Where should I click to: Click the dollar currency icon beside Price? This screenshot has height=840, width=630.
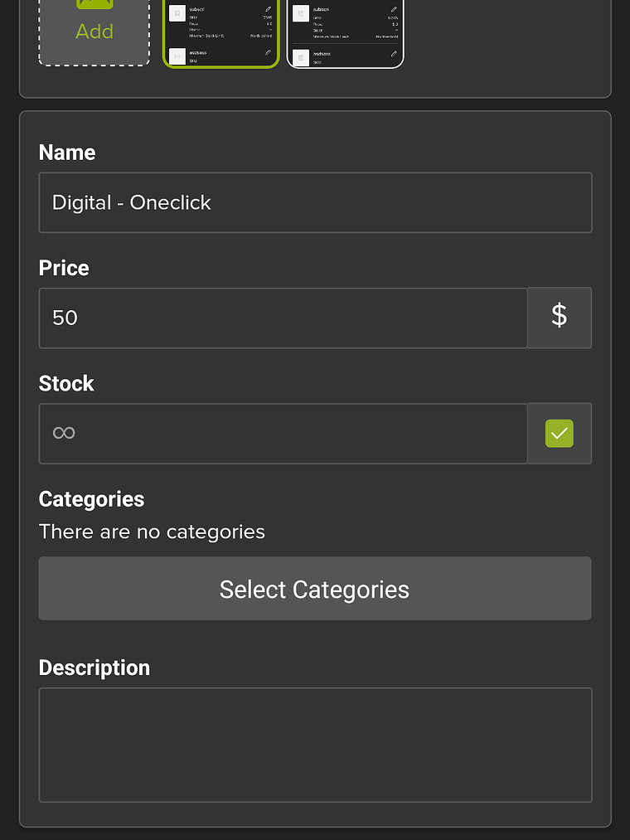(559, 318)
